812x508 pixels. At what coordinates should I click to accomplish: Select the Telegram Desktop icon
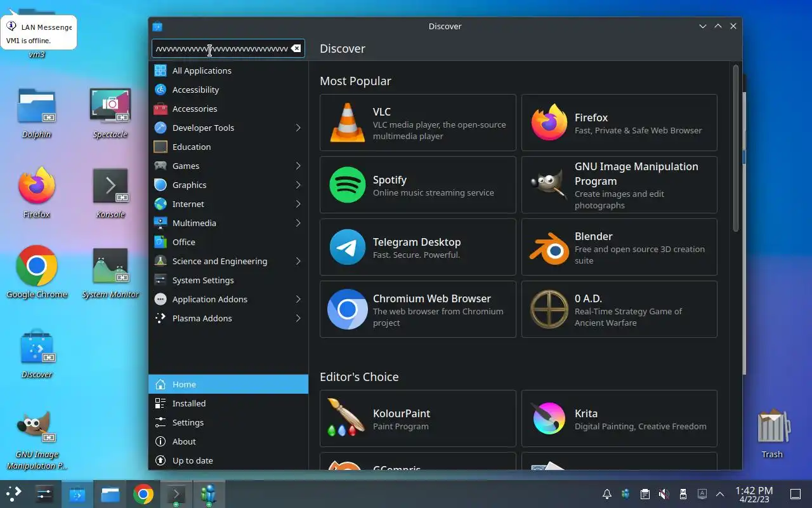pyautogui.click(x=348, y=247)
